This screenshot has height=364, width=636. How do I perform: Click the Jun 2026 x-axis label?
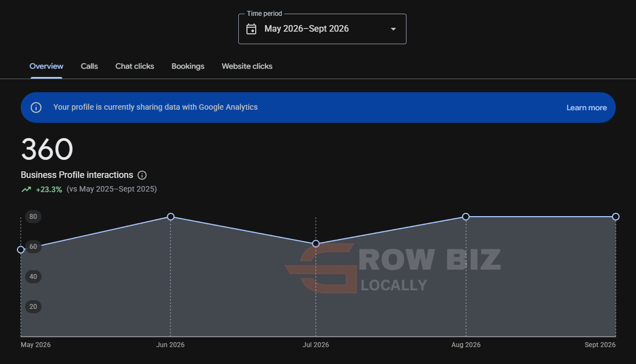[x=170, y=344]
